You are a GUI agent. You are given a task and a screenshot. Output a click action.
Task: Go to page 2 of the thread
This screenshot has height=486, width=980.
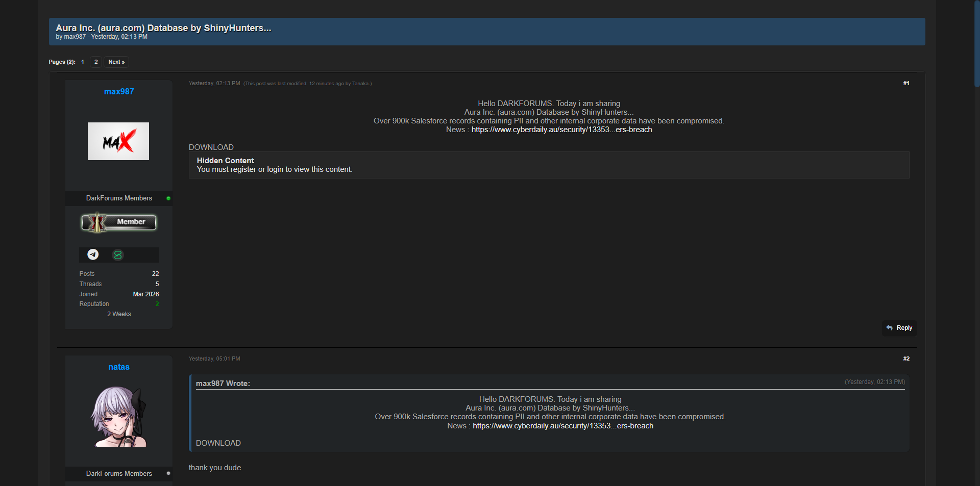tap(96, 62)
